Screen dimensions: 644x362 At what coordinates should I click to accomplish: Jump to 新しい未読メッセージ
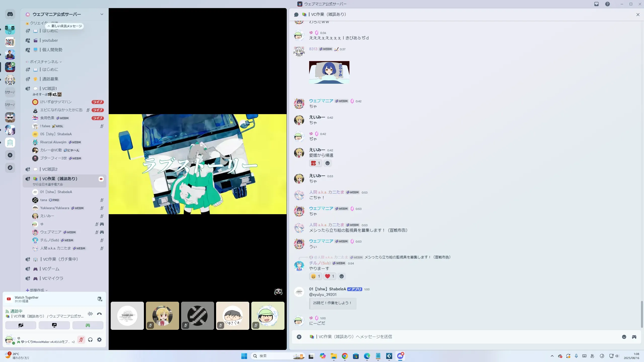[x=65, y=26]
